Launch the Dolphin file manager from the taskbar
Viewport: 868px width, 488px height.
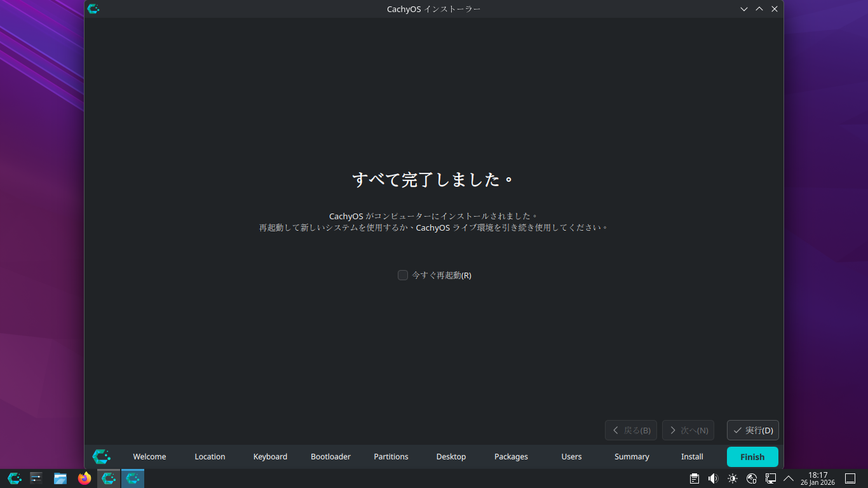point(60,478)
